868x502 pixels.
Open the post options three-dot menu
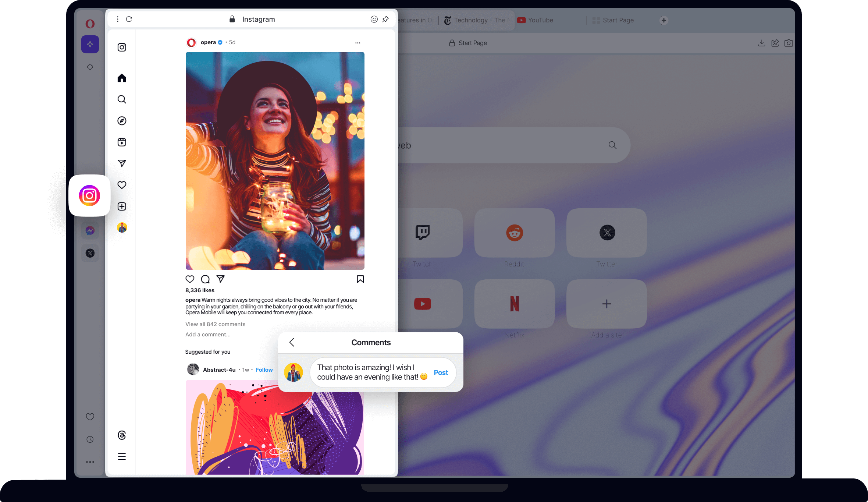tap(357, 42)
